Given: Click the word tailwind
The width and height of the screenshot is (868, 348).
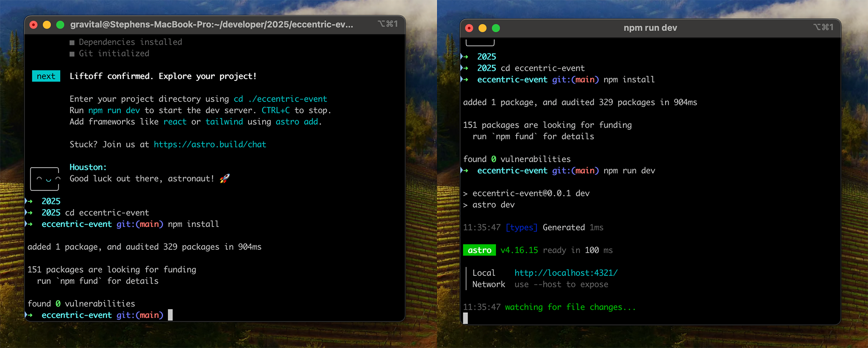Looking at the screenshot, I should click(224, 121).
